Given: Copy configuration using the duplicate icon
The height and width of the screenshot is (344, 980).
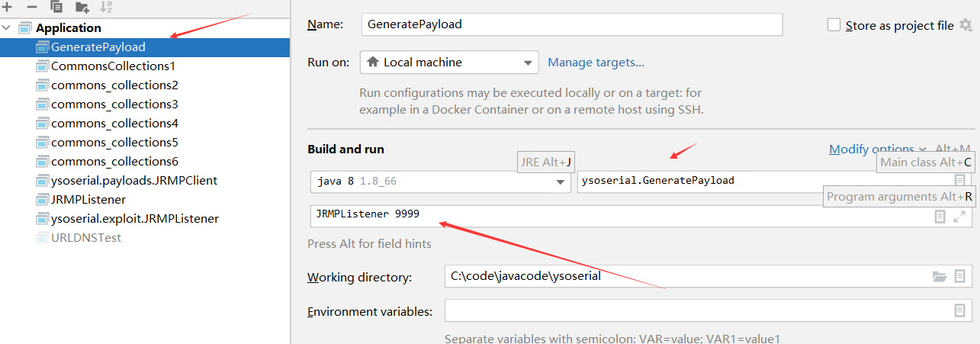Looking at the screenshot, I should pos(56,6).
